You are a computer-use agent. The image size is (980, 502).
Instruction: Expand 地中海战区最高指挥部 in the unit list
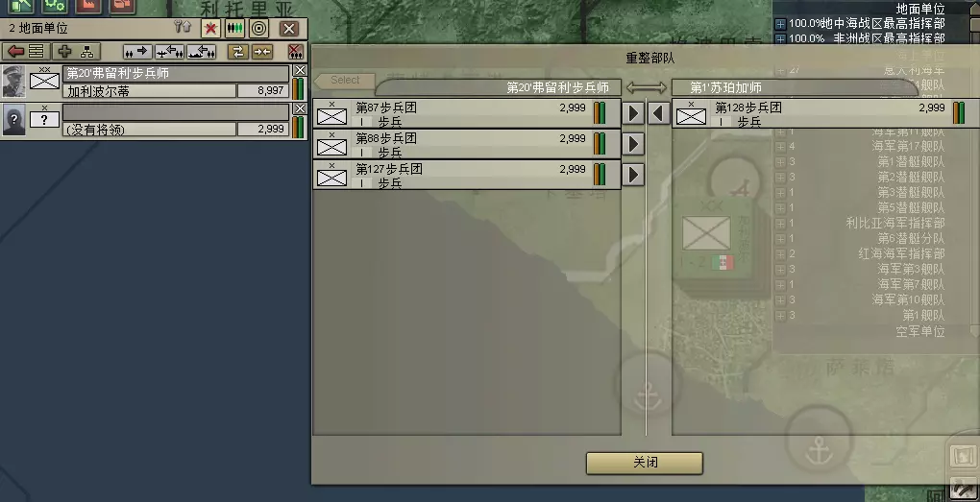780,24
